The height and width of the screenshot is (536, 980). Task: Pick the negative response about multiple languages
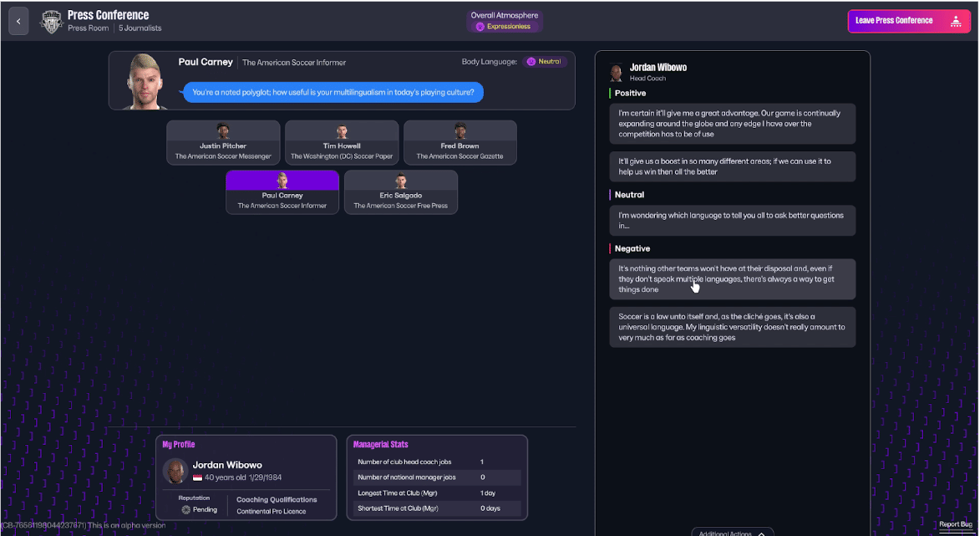pos(732,278)
